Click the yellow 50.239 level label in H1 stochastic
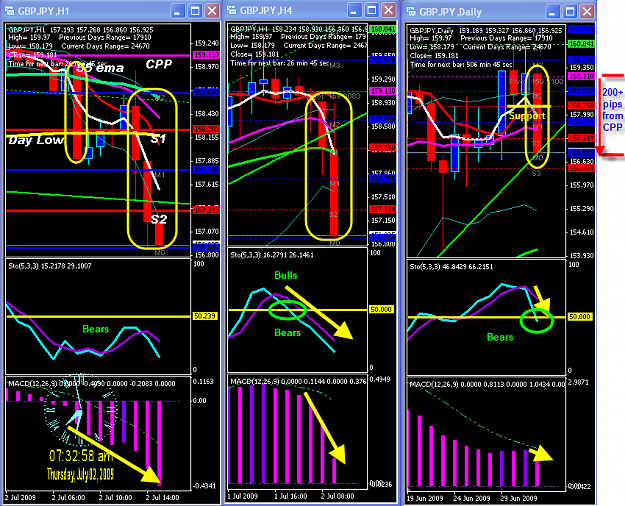The width and height of the screenshot is (625, 506). coord(205,316)
